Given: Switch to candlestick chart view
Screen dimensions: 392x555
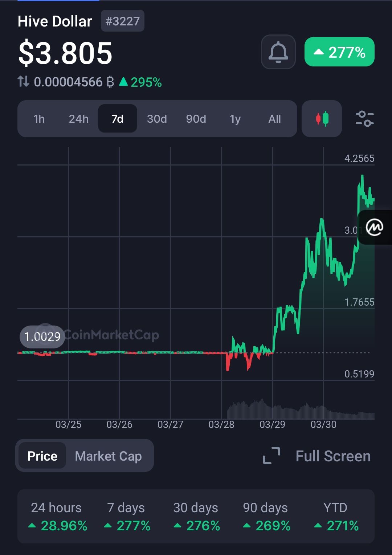Looking at the screenshot, I should coord(322,119).
